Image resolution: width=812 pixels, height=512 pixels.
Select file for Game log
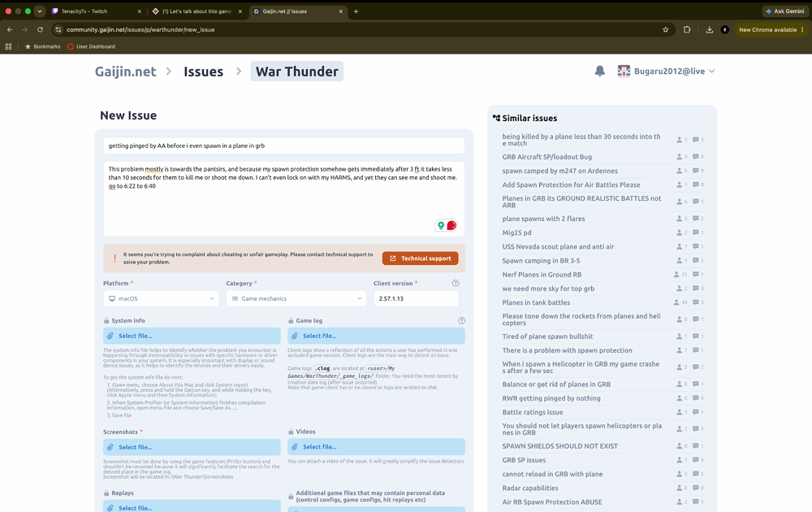pos(376,336)
